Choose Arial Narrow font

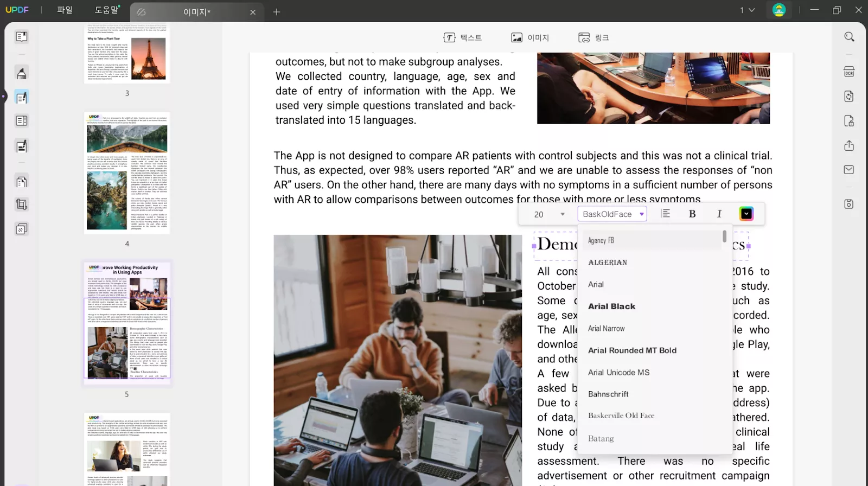pyautogui.click(x=652, y=329)
